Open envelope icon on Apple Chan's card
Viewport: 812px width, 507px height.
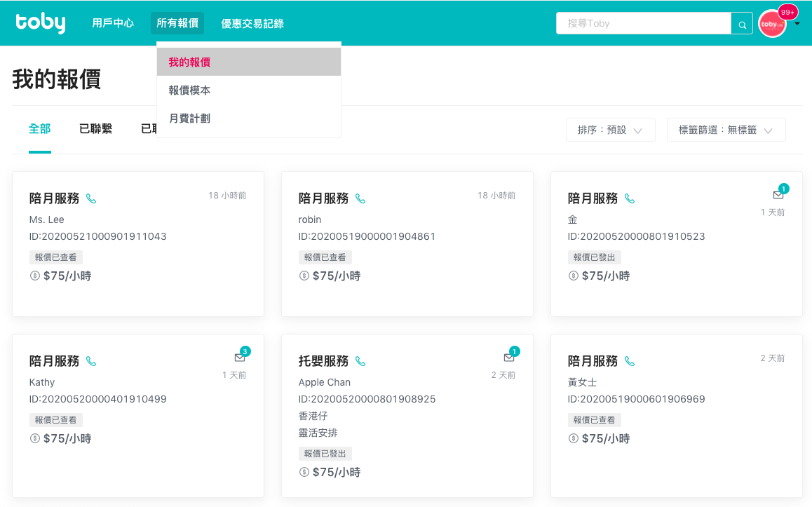(x=509, y=358)
